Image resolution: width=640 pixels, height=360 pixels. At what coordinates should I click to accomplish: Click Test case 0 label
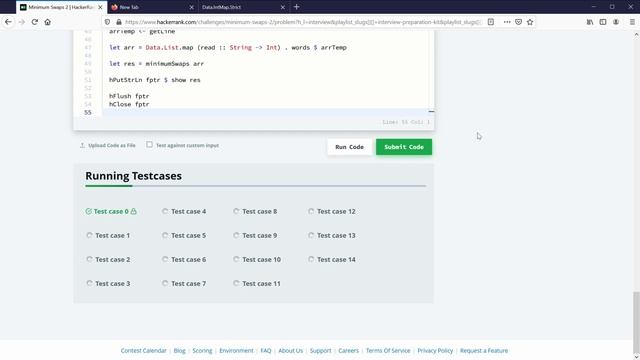point(111,211)
